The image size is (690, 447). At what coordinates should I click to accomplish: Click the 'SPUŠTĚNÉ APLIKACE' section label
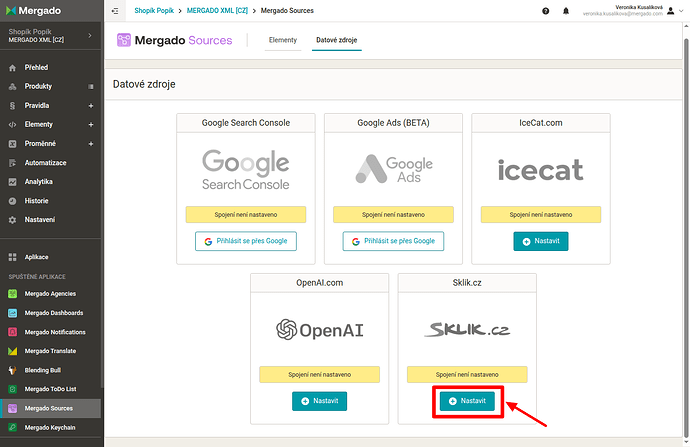[x=37, y=277]
